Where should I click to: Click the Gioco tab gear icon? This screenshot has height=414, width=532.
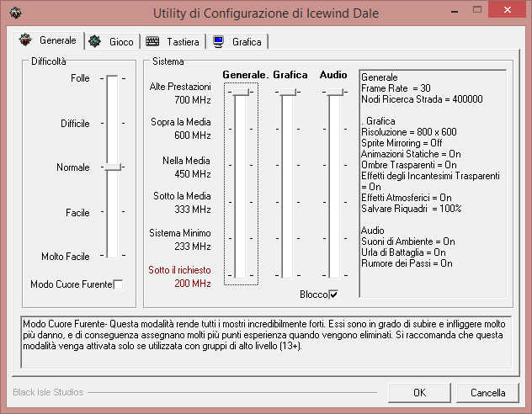coord(94,41)
